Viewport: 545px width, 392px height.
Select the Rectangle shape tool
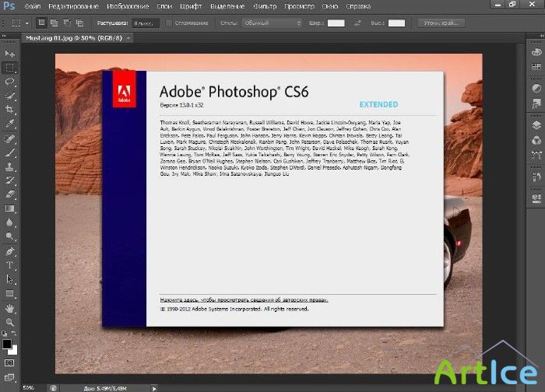[x=9, y=293]
